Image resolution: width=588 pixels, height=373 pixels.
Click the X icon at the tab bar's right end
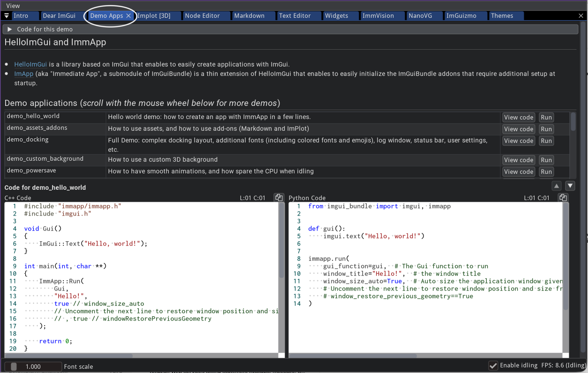[581, 15]
